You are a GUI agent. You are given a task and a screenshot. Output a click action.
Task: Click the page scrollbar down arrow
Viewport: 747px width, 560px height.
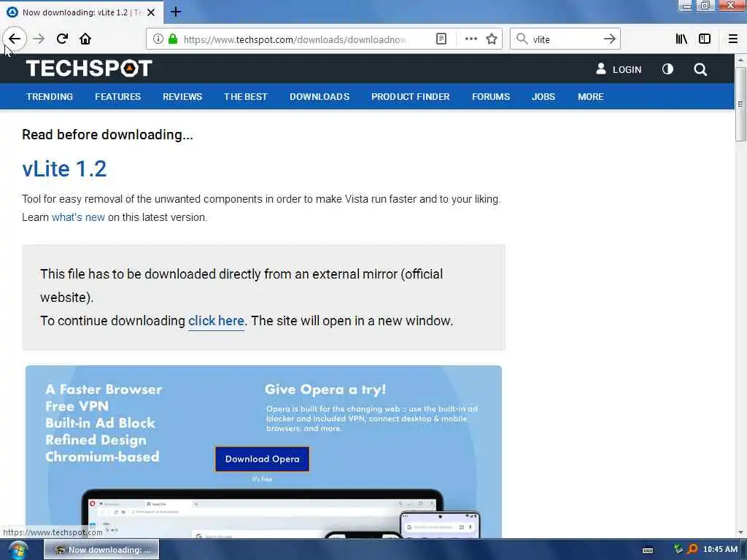click(740, 532)
